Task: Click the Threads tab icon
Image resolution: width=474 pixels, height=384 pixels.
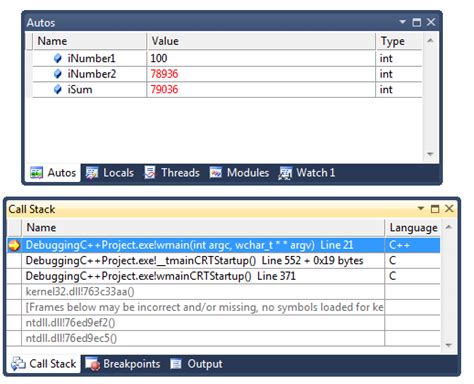Action: click(150, 172)
